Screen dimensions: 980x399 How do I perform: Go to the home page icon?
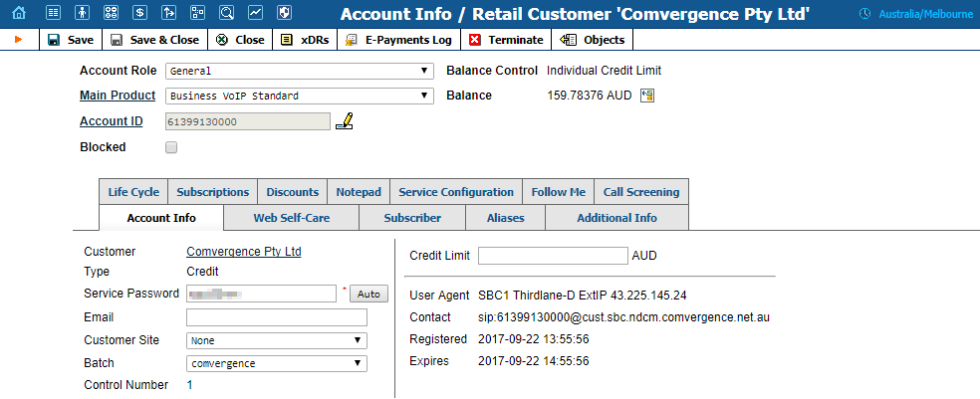pyautogui.click(x=17, y=14)
